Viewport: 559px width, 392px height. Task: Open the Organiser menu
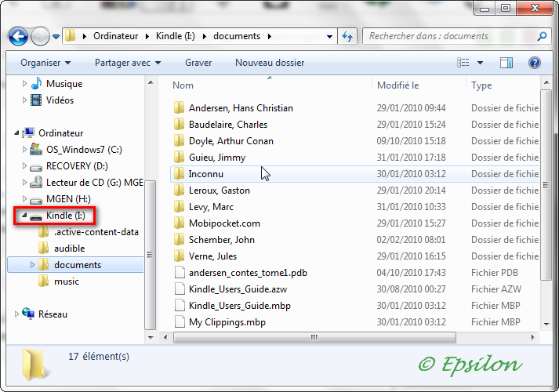45,63
